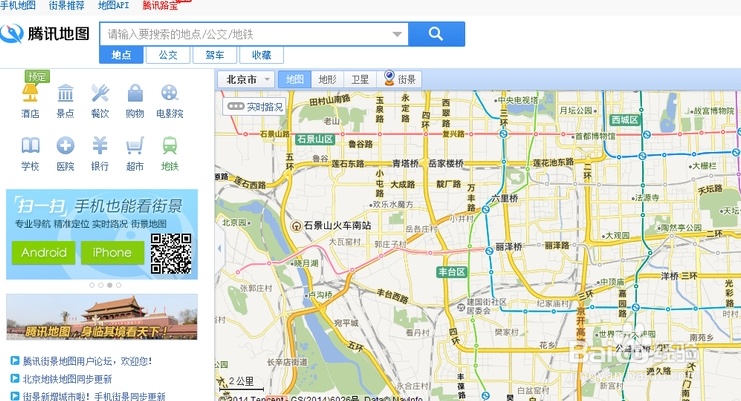Click the 中央电视塔 landmark label
Viewport: 741px width, 401px height.
coord(518,100)
